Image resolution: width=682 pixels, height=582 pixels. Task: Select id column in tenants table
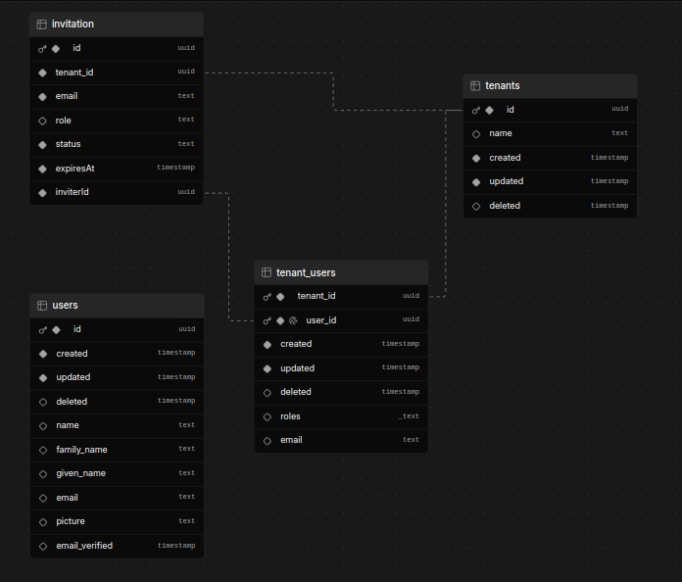550,110
